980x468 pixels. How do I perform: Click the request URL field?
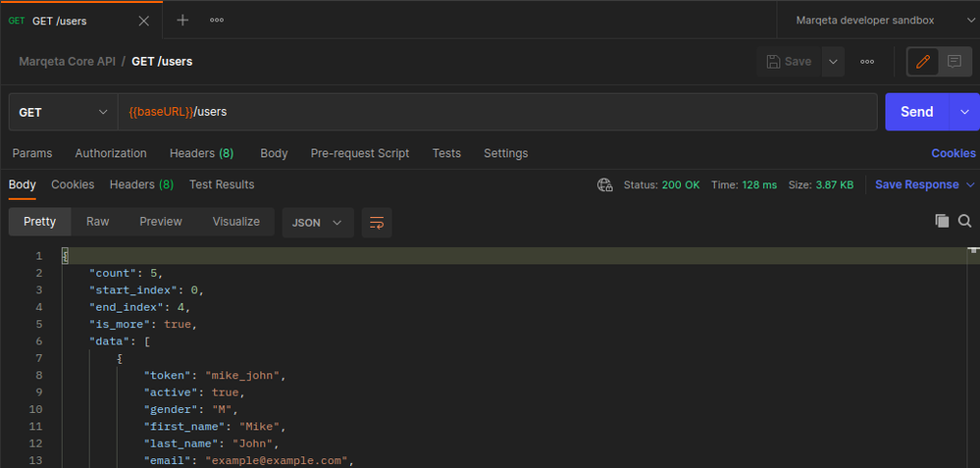497,112
